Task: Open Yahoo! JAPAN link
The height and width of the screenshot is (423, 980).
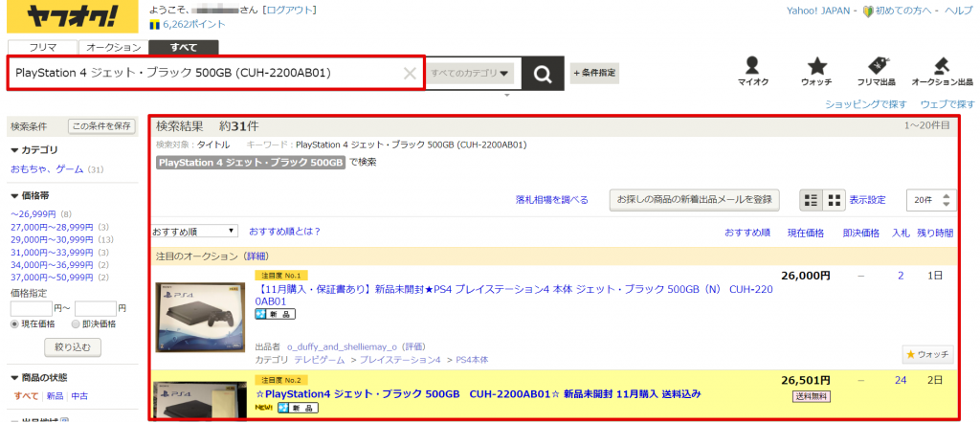Action: (x=818, y=11)
